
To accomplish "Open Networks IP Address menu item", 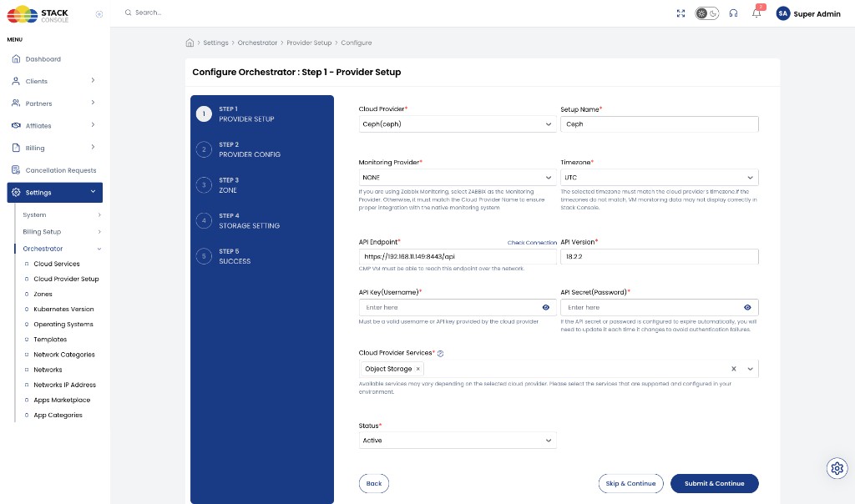I will pyautogui.click(x=65, y=385).
